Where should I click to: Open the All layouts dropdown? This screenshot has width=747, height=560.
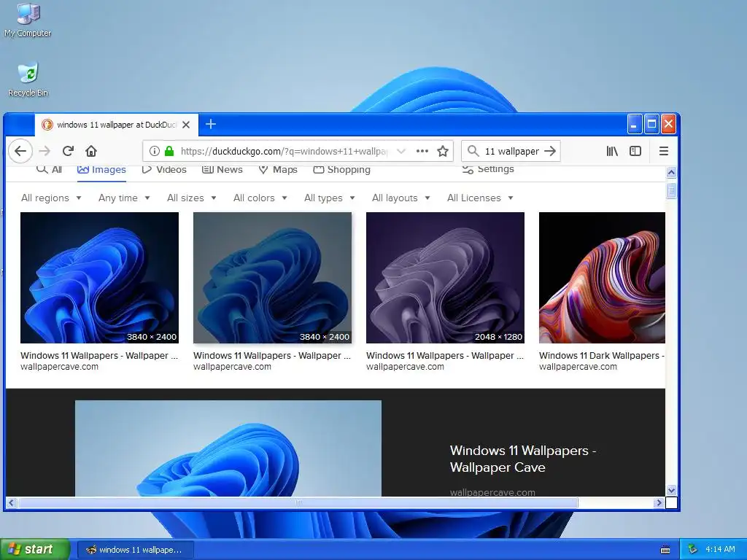[401, 198]
